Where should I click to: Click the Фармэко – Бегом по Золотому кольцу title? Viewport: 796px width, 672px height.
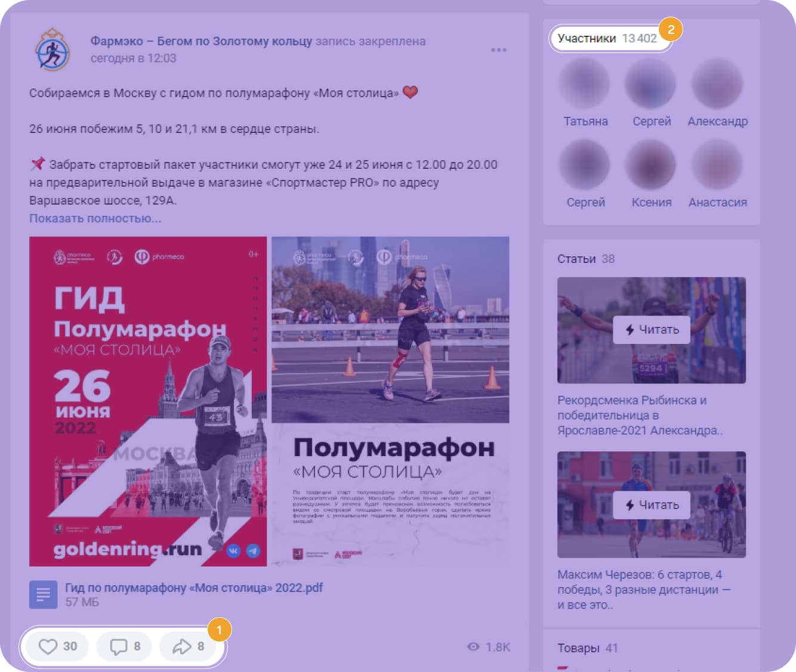tap(201, 41)
